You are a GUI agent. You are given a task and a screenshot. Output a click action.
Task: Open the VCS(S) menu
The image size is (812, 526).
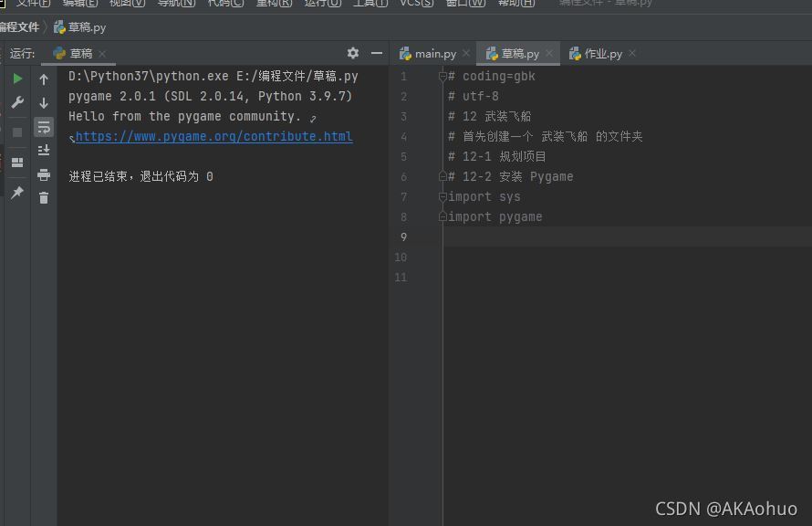coord(417,3)
